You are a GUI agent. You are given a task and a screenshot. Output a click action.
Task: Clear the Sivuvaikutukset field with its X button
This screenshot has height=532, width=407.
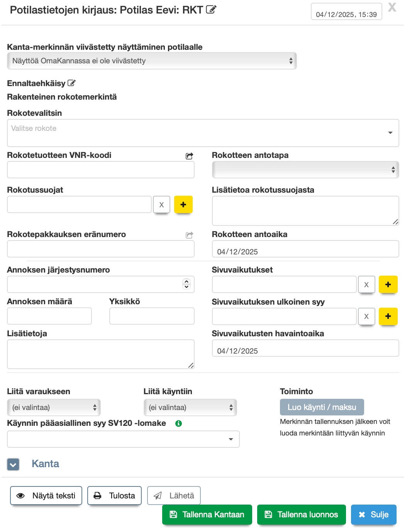coord(366,285)
